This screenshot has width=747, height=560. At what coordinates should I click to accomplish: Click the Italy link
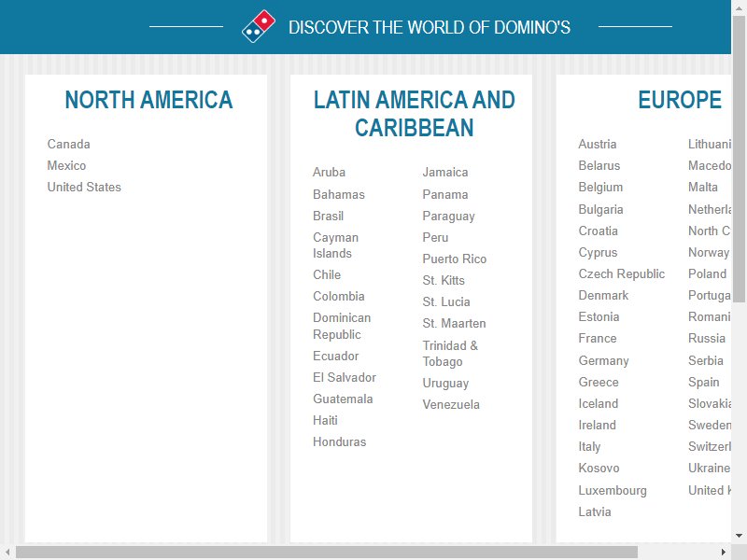[589, 446]
